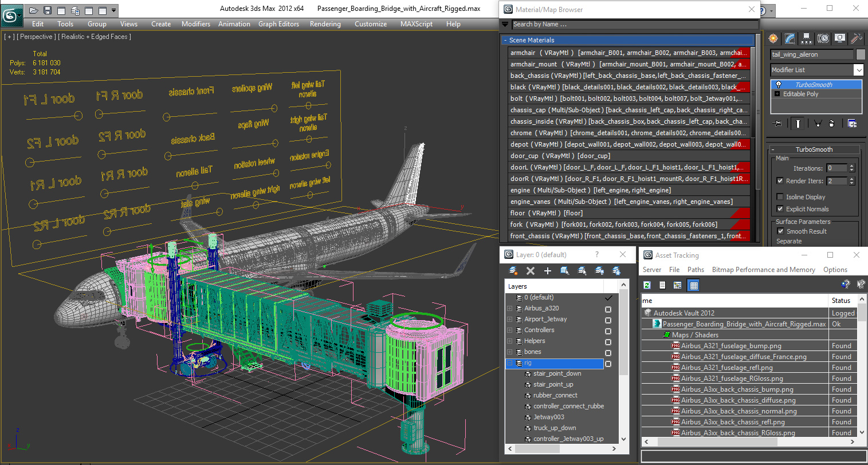Image resolution: width=868 pixels, height=465 pixels.
Task: Open the Graph Editors menu
Action: click(x=278, y=24)
